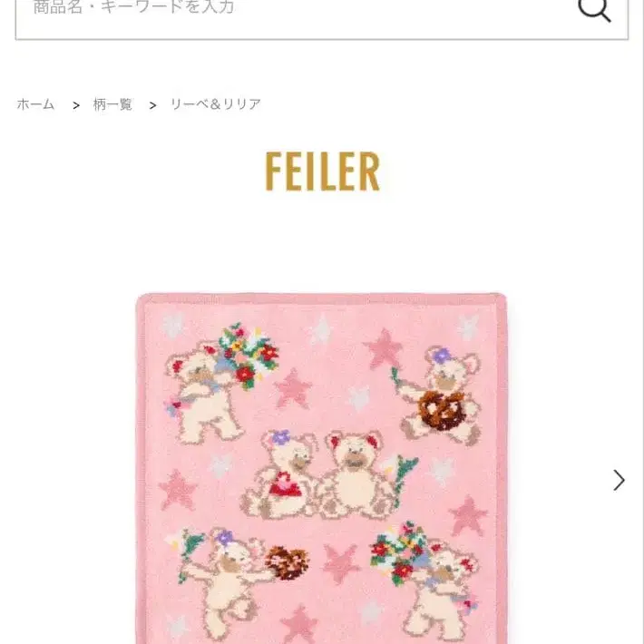Click the pink star at the towel's bottom center
Image resolution: width=644 pixels, height=644 pixels.
[300, 623]
